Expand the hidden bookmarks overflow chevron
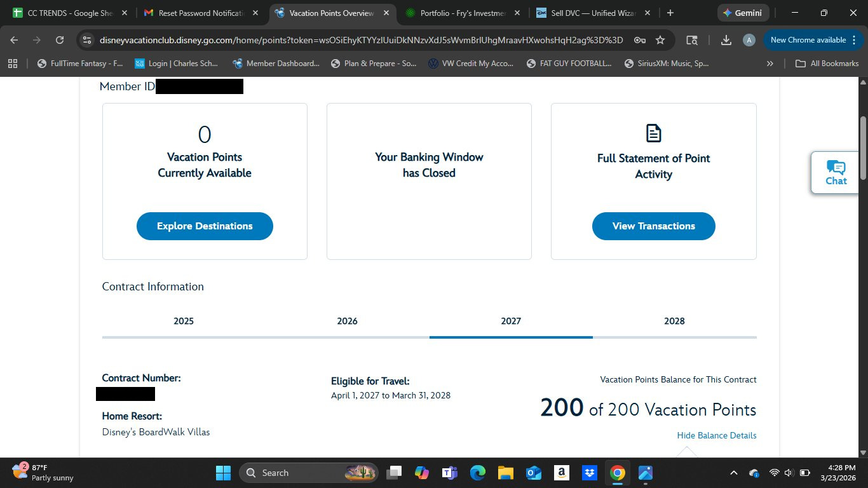This screenshot has height=488, width=868. pos(770,64)
